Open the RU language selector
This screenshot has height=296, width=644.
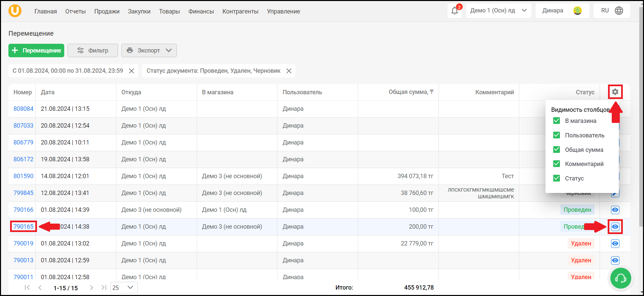click(612, 10)
